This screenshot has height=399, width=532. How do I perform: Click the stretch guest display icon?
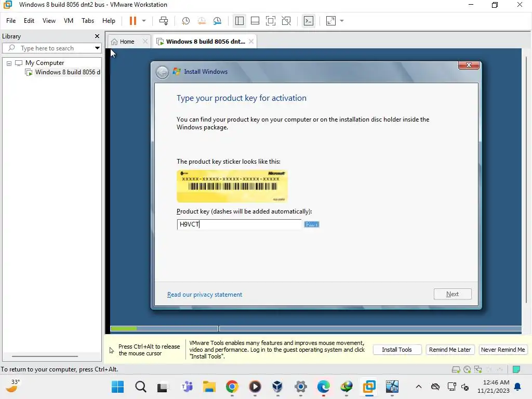(331, 21)
